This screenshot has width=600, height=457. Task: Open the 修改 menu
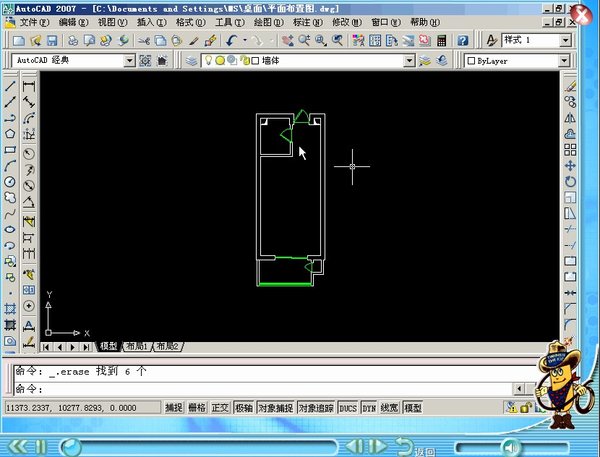[346, 22]
